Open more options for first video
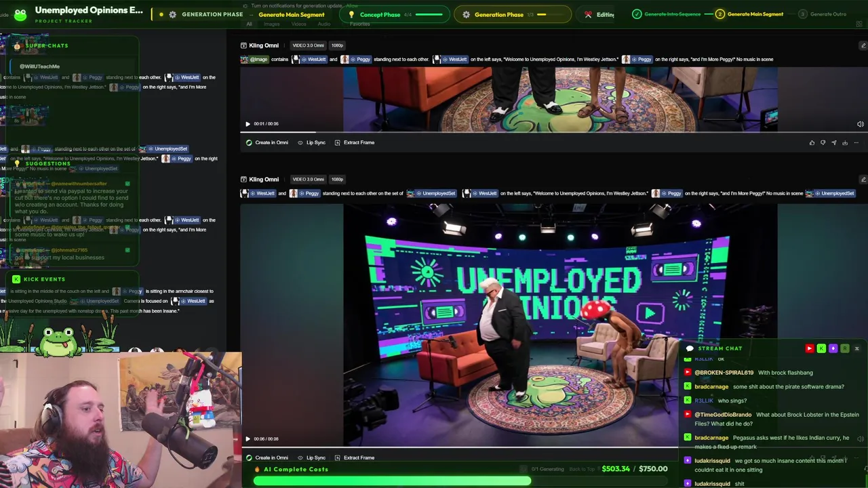The height and width of the screenshot is (488, 868). point(856,143)
